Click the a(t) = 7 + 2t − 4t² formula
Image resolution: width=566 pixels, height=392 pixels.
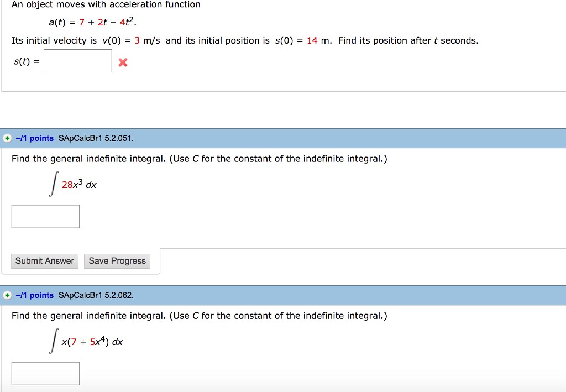click(x=92, y=23)
